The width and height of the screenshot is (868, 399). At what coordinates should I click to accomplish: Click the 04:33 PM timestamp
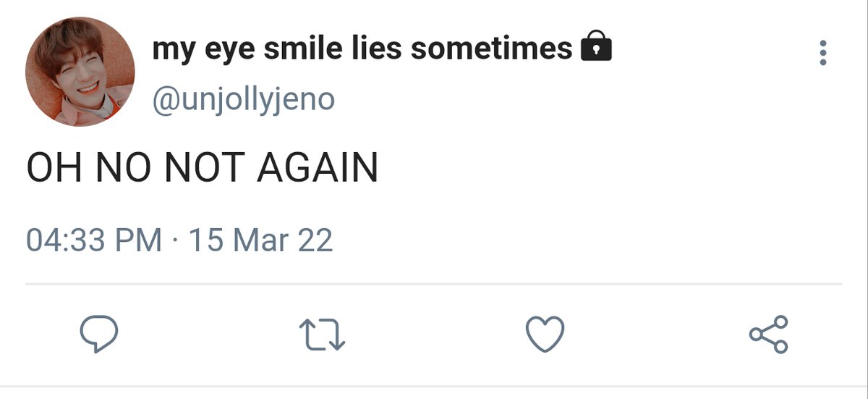(x=94, y=240)
